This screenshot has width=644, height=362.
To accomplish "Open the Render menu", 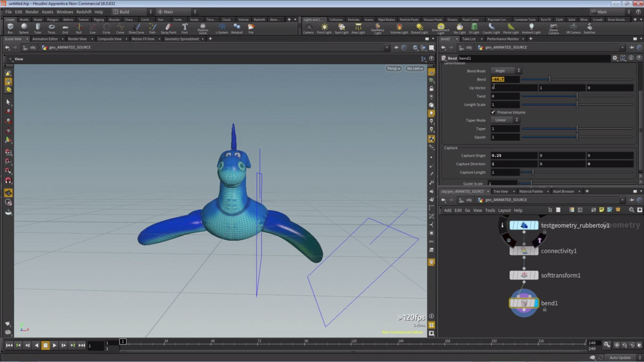I will click(x=32, y=12).
